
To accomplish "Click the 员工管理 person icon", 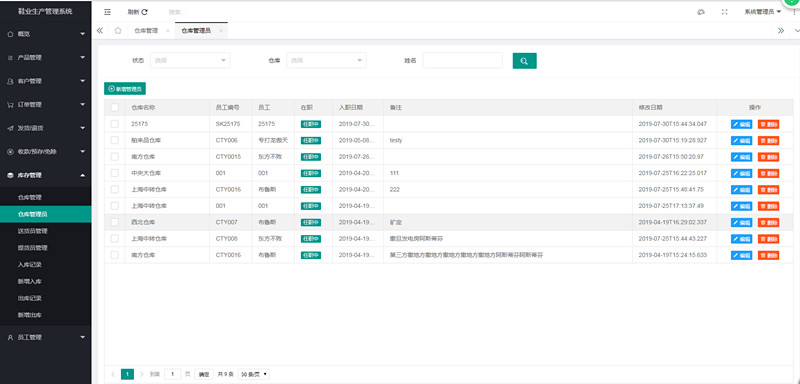I will [10, 337].
